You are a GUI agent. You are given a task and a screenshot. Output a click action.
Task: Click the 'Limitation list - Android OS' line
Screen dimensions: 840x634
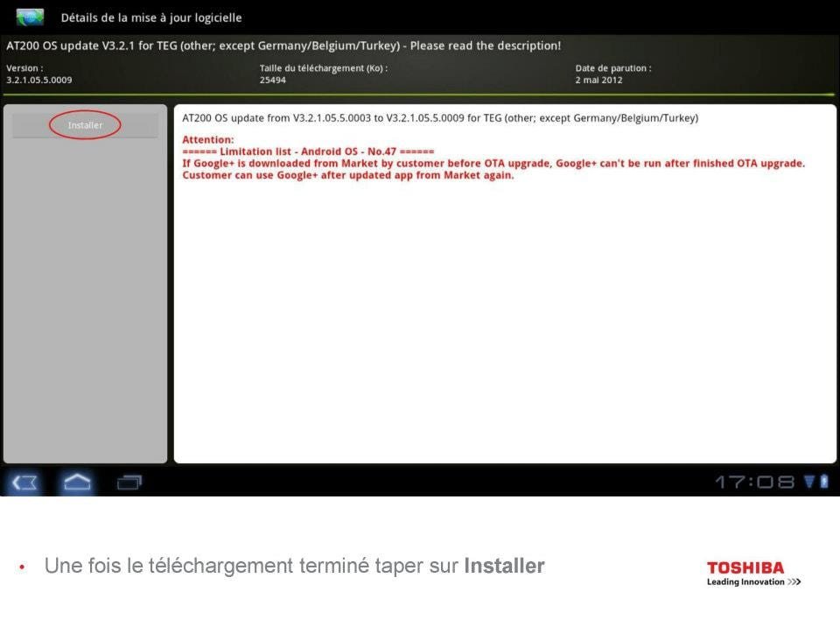(308, 151)
